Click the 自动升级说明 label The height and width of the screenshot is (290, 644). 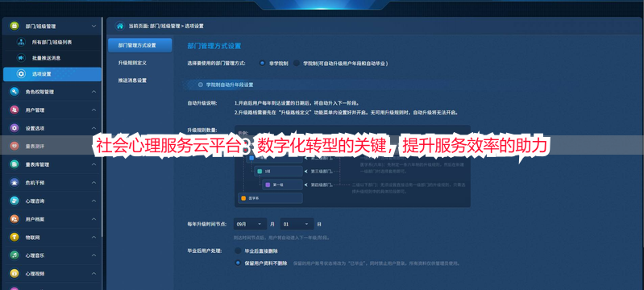click(202, 102)
